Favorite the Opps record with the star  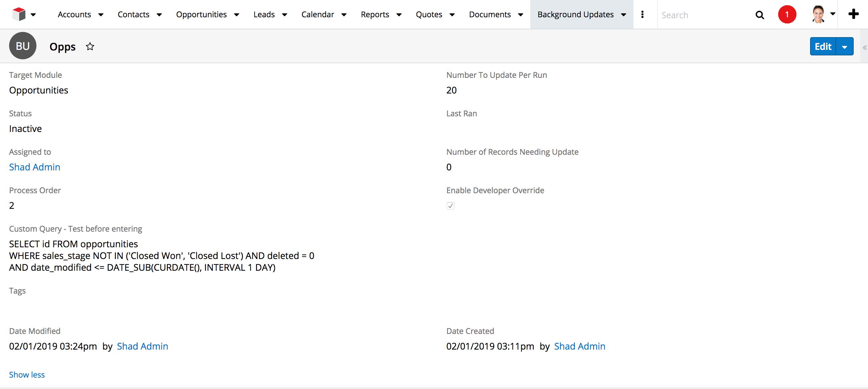point(90,46)
